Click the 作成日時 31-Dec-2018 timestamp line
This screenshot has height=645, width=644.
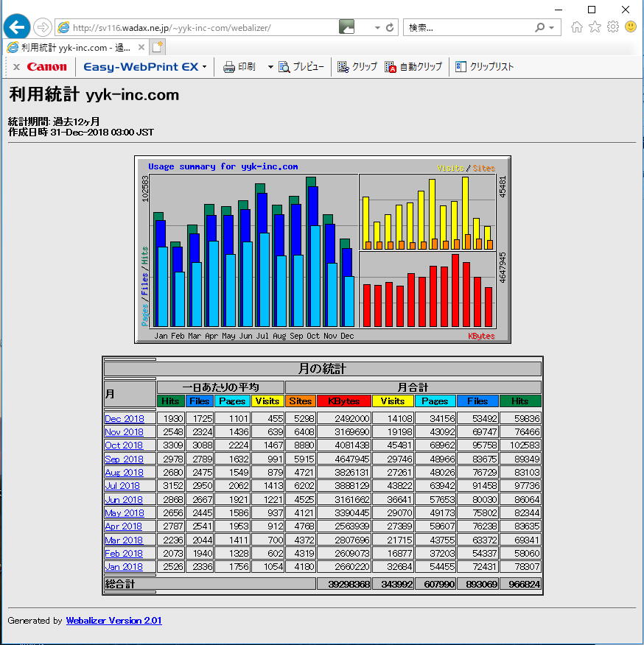coord(81,133)
